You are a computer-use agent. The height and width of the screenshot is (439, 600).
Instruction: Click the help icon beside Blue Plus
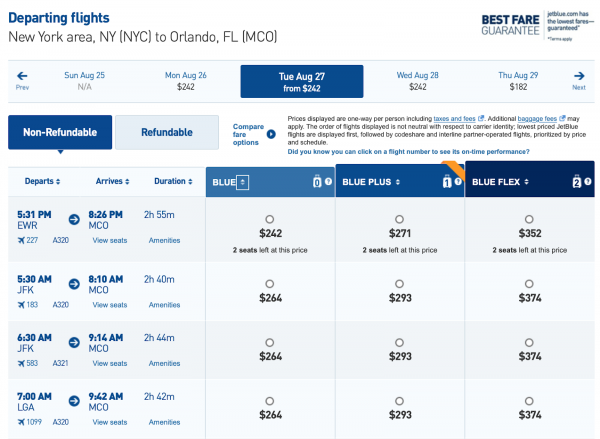(458, 181)
